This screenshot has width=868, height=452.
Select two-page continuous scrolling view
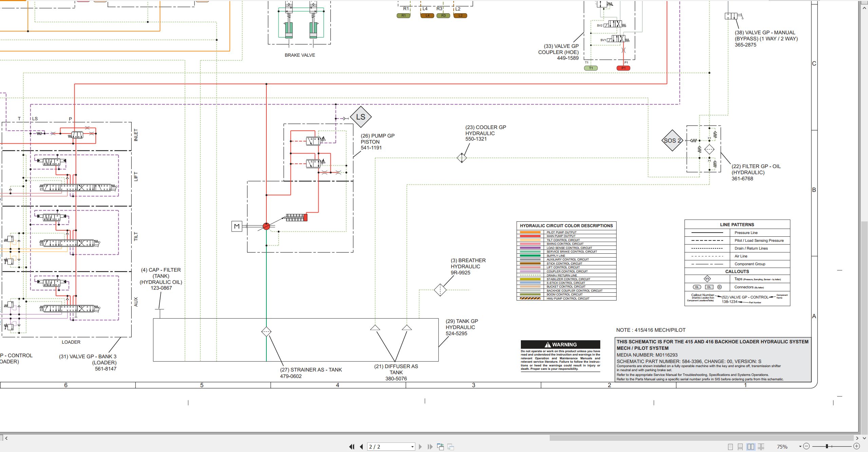click(761, 447)
